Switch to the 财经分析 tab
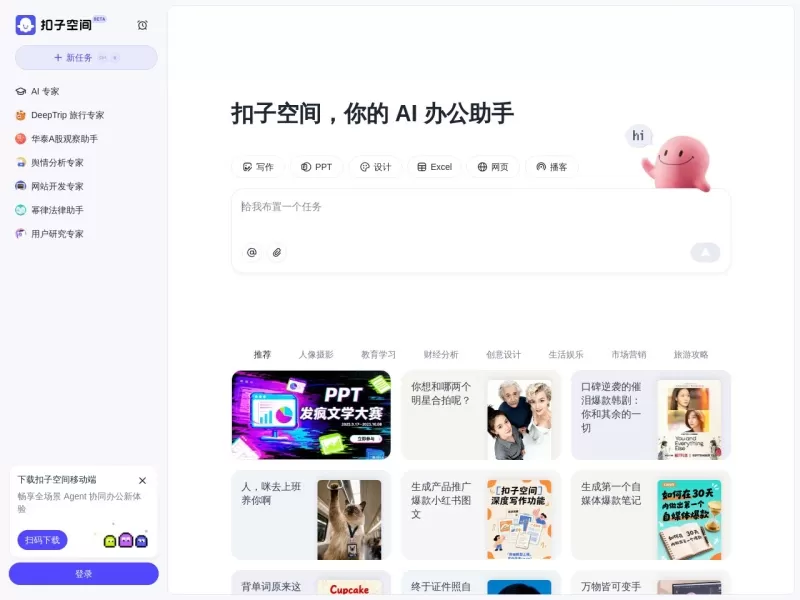Image resolution: width=800 pixels, height=600 pixels. pyautogui.click(x=440, y=354)
